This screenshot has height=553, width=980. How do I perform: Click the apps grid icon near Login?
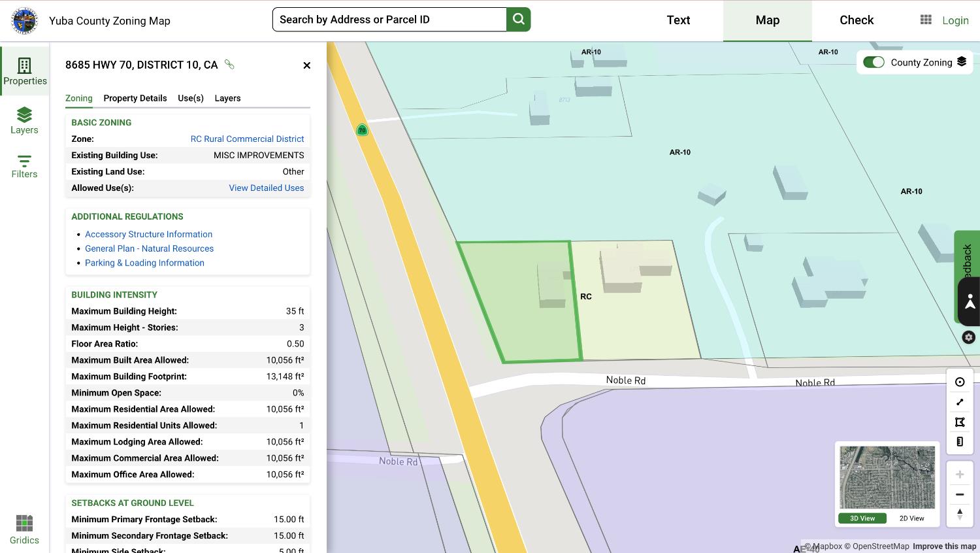click(x=926, y=20)
